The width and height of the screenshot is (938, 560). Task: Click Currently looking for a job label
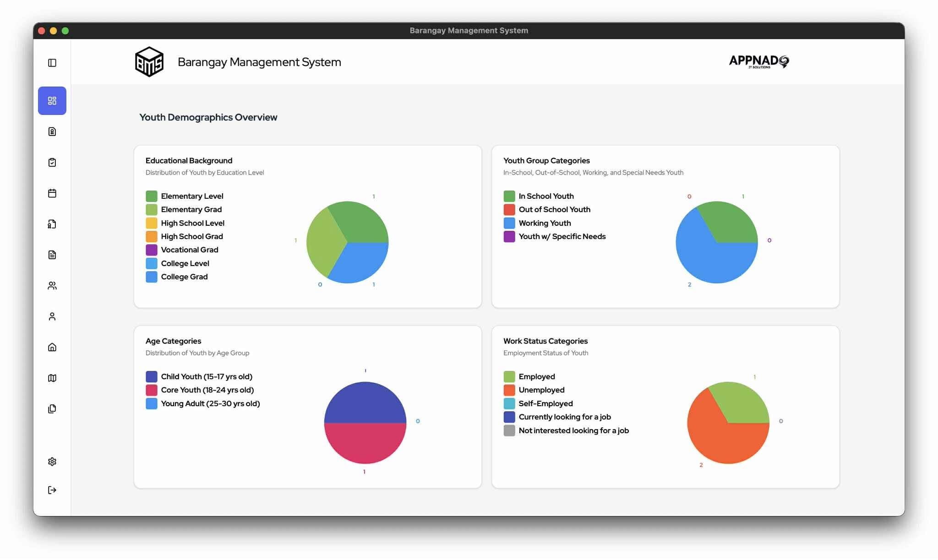[565, 417]
